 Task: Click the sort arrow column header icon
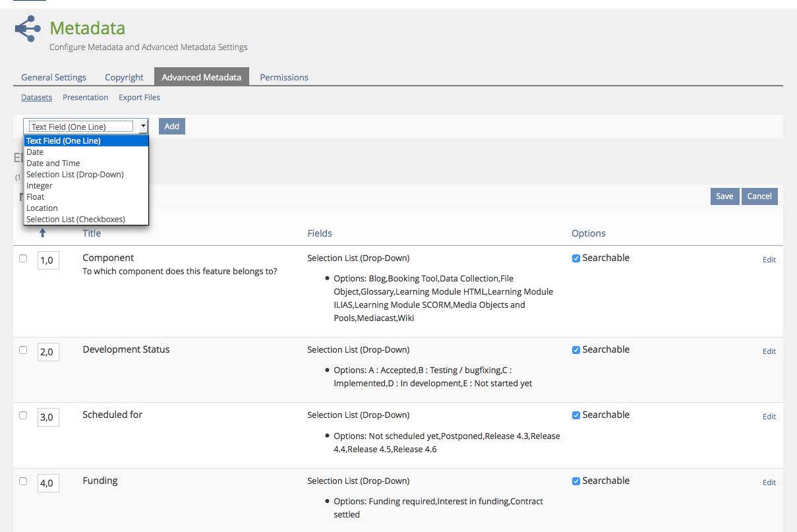click(x=43, y=233)
